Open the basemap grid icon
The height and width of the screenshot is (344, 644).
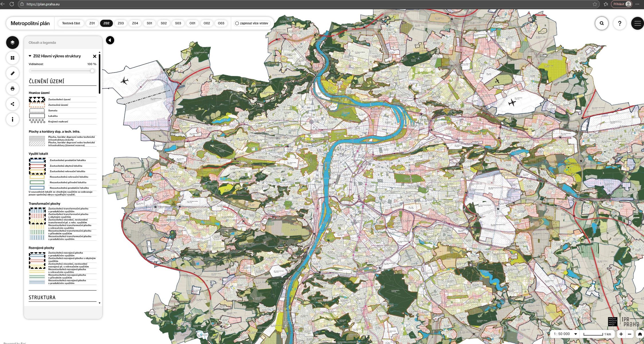[x=12, y=58]
